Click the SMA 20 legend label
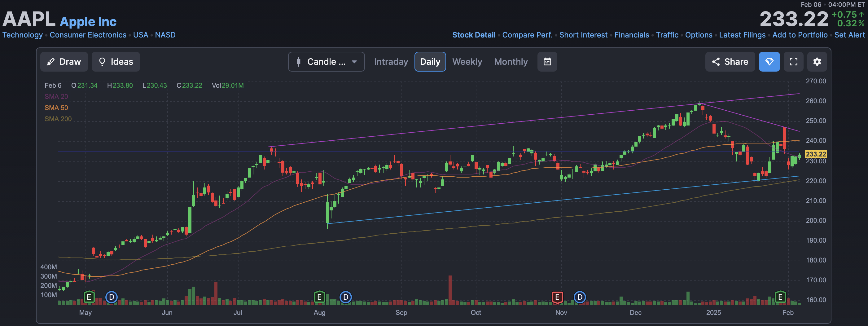Image resolution: width=868 pixels, height=326 pixels. click(x=56, y=96)
